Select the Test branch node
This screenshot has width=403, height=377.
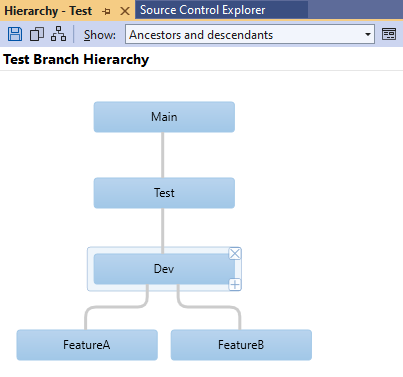[164, 193]
